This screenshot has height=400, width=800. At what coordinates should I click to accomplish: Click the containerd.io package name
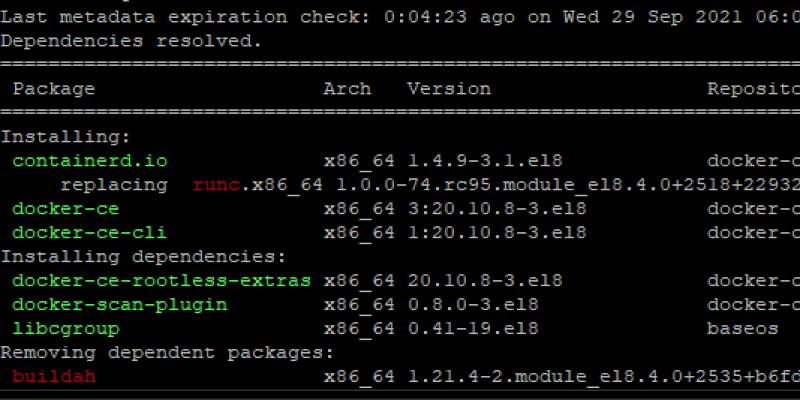(90, 161)
